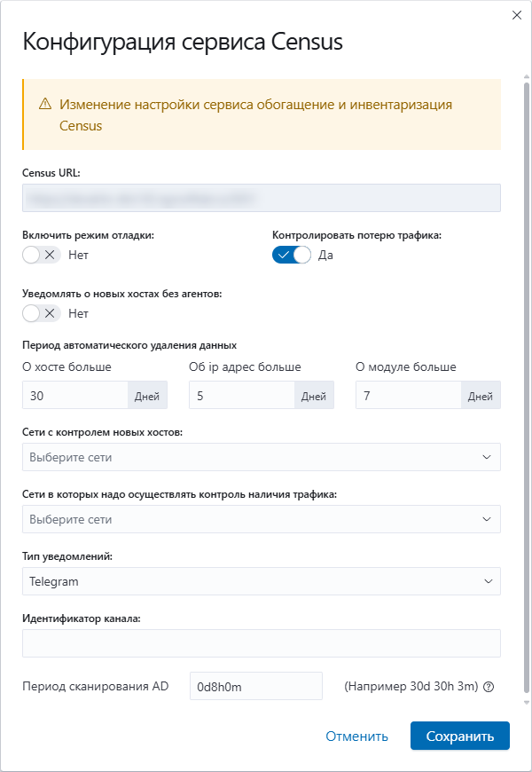The width and height of the screenshot is (532, 772).
Task: Click 'Об ip адрес больше' days field
Action: [242, 395]
